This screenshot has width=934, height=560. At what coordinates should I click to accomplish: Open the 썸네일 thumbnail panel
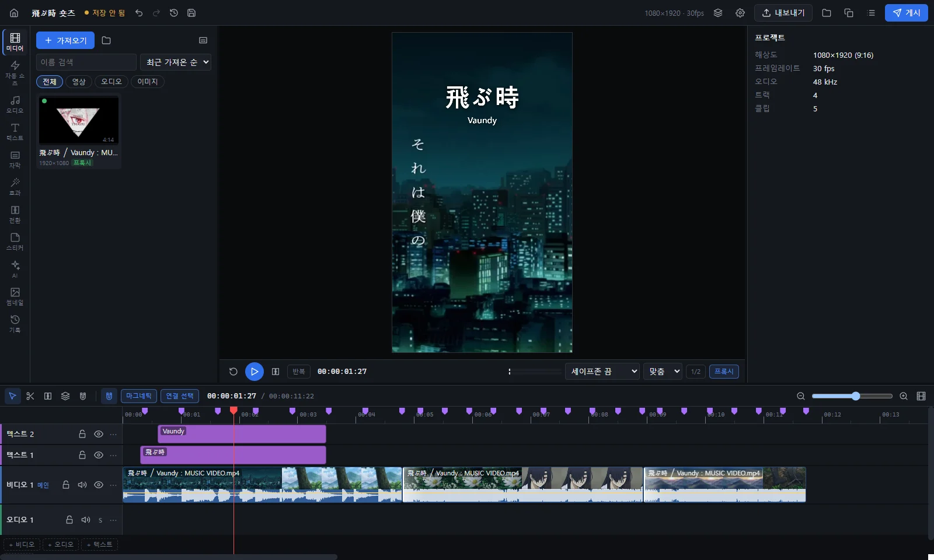(15, 296)
